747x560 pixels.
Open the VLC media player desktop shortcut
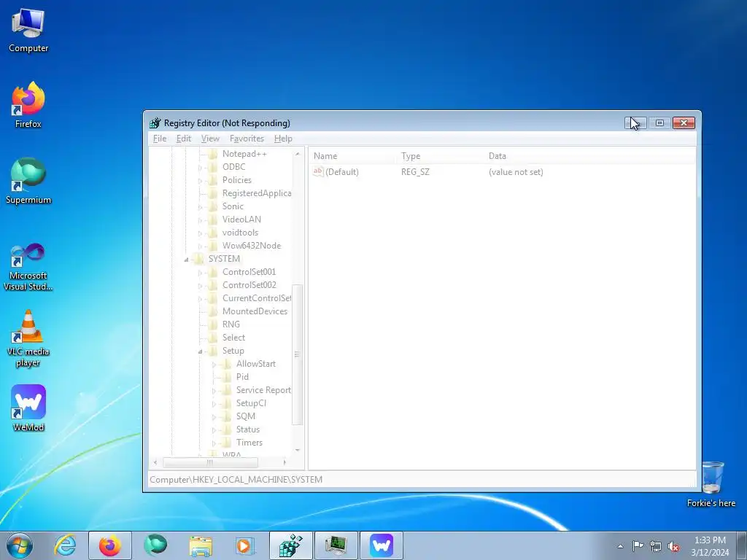coord(28,338)
